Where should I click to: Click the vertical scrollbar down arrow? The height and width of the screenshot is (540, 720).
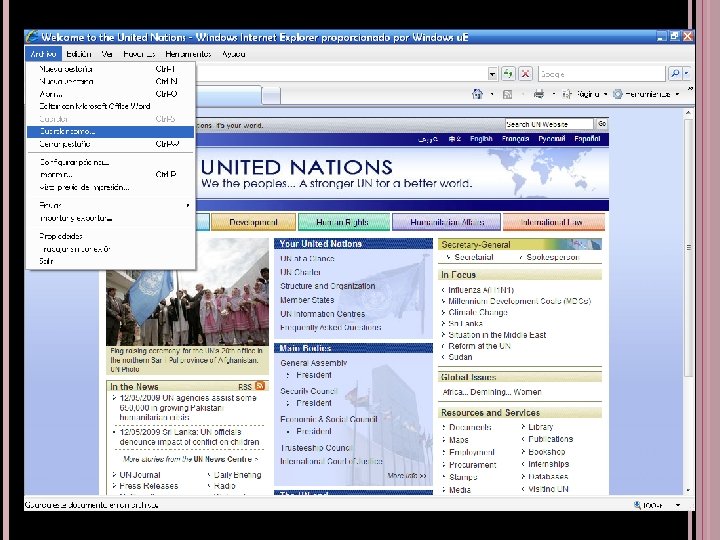tap(688, 490)
